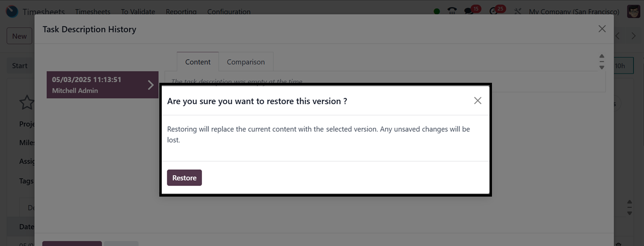Image resolution: width=644 pixels, height=246 pixels.
Task: Switch to the Content tab
Action: coord(198,62)
